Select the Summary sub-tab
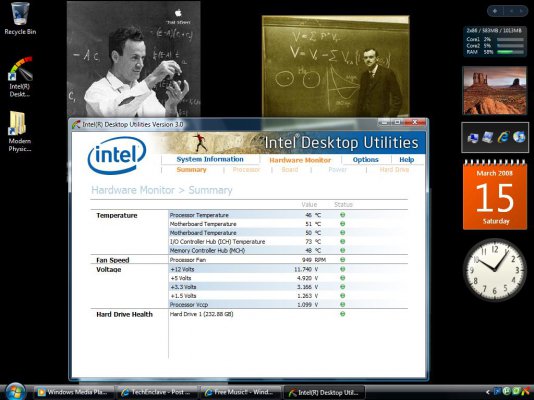Image resolution: width=534 pixels, height=400 pixels. 191,170
